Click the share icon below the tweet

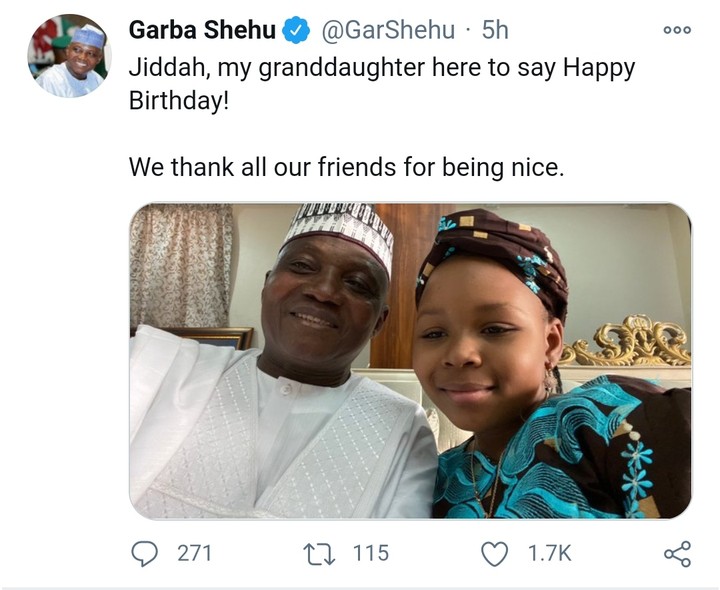click(x=677, y=553)
